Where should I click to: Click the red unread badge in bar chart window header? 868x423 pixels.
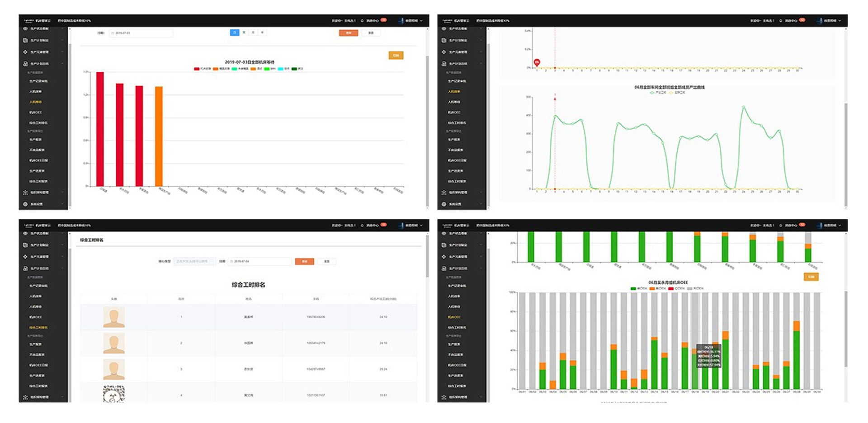tap(384, 20)
